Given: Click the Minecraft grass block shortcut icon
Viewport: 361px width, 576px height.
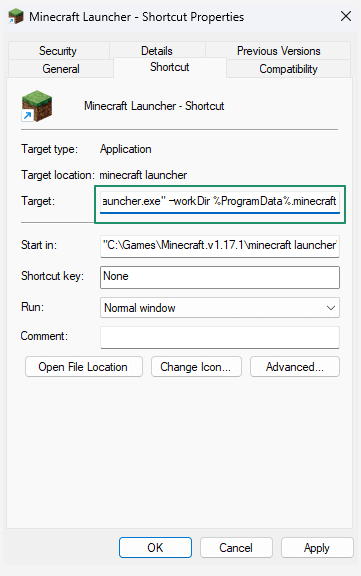Looking at the screenshot, I should pyautogui.click(x=36, y=106).
